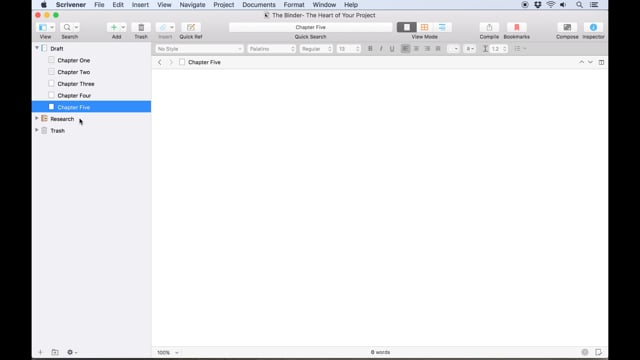Go to previous document arrow in header

pyautogui.click(x=581, y=62)
